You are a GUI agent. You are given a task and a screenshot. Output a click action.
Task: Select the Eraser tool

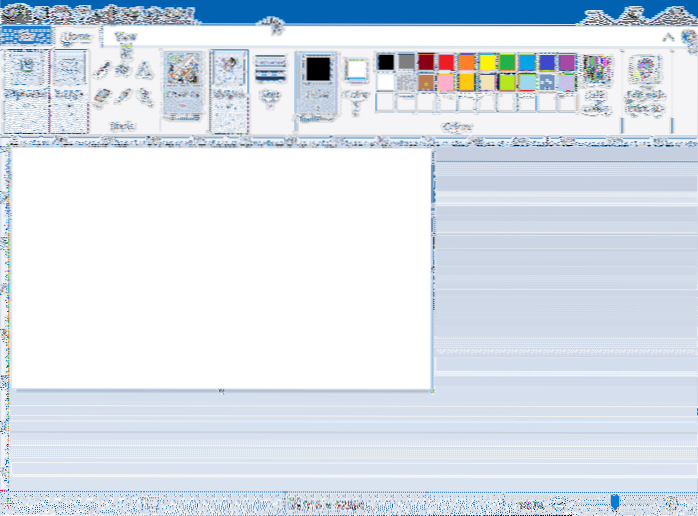[x=102, y=96]
